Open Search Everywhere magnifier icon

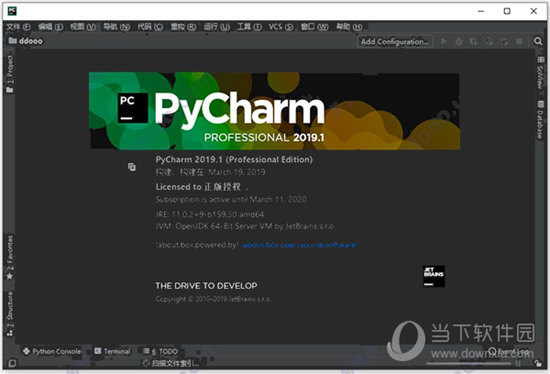(x=538, y=41)
